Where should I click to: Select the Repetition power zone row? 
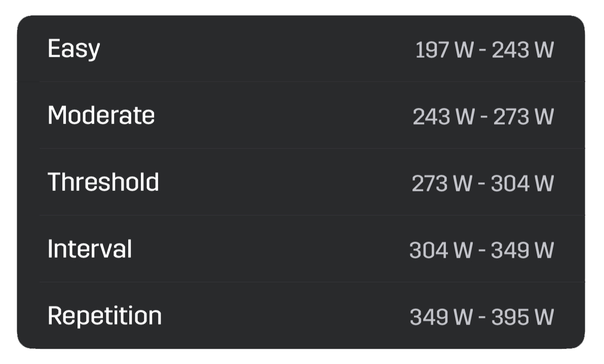301,315
